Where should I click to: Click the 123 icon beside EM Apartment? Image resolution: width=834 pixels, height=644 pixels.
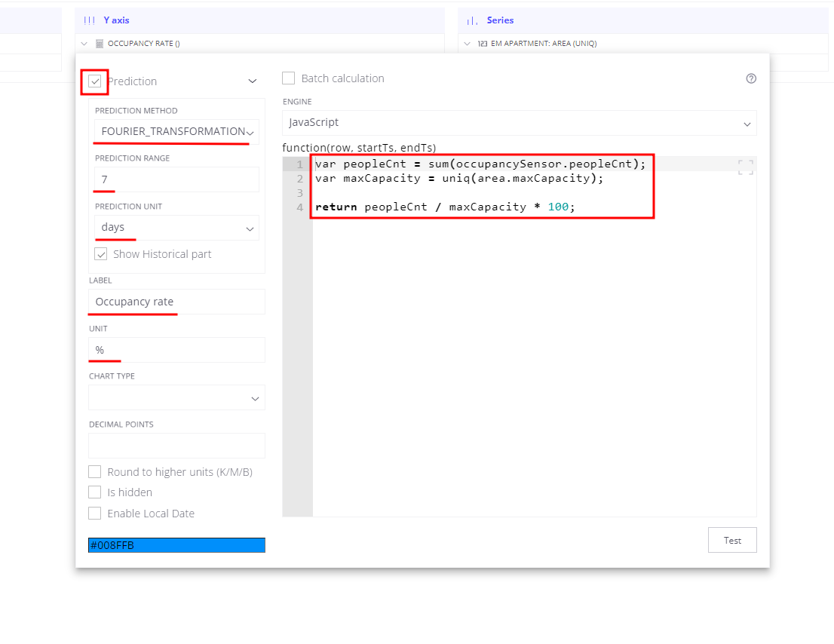click(x=482, y=44)
